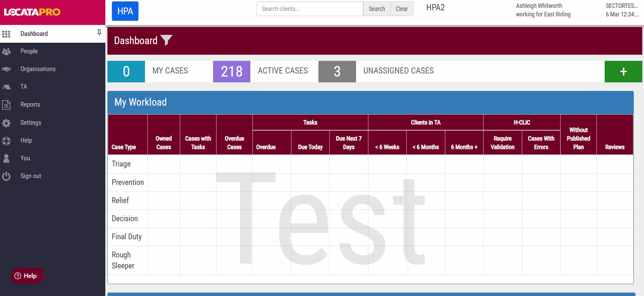Click the green plus add case button
This screenshot has width=644, height=296.
pyautogui.click(x=623, y=71)
